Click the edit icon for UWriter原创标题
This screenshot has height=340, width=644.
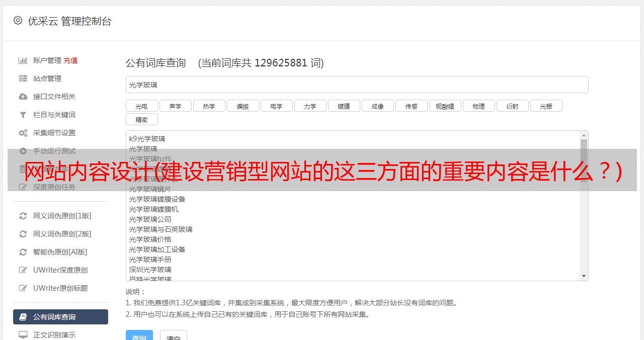tap(23, 288)
